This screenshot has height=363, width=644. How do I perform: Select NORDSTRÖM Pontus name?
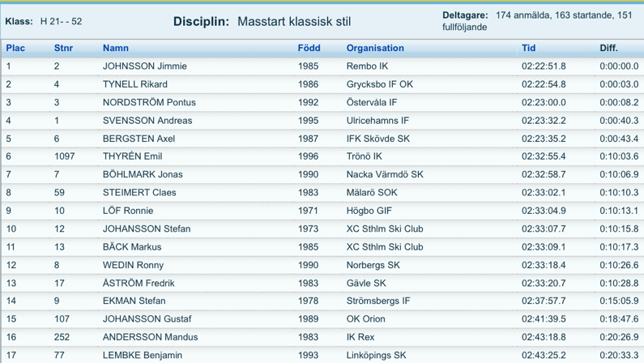pos(149,102)
